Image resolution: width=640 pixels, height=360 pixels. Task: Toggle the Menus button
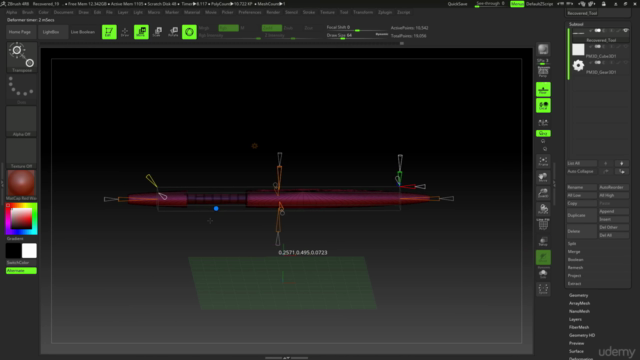(517, 4)
